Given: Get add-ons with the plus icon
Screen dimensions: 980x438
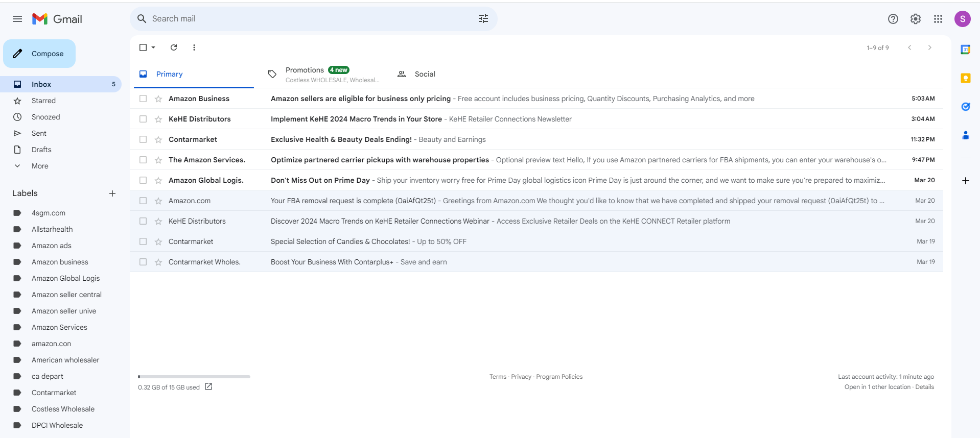Looking at the screenshot, I should tap(966, 181).
